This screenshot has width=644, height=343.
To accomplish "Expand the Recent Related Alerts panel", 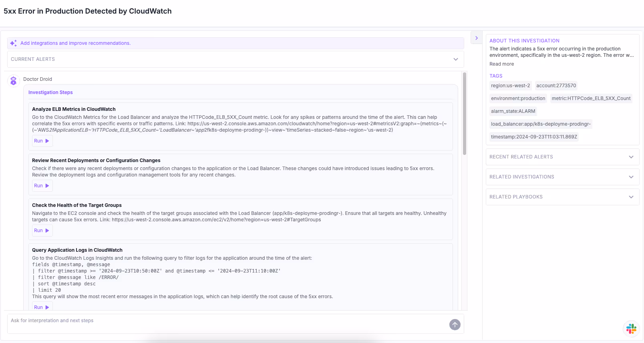I will [562, 157].
